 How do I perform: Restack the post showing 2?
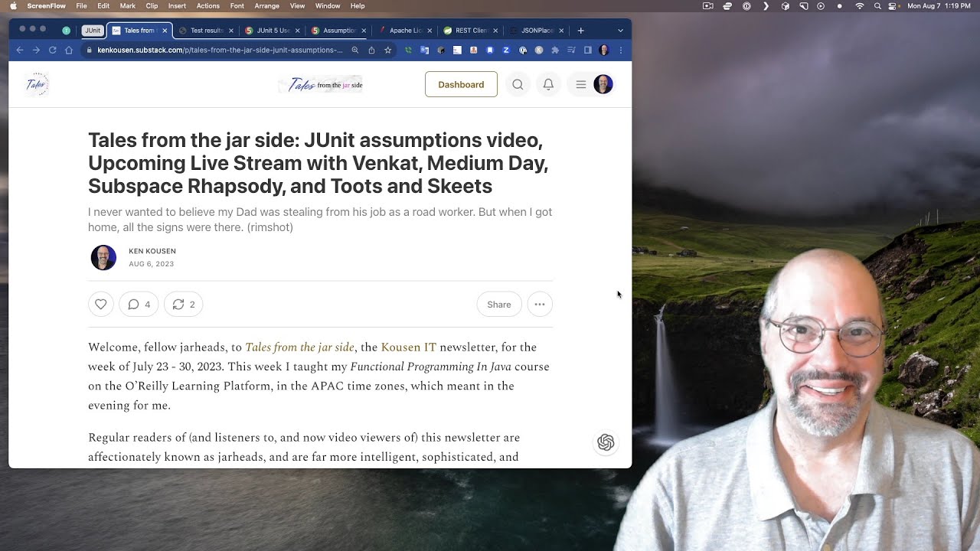point(183,305)
